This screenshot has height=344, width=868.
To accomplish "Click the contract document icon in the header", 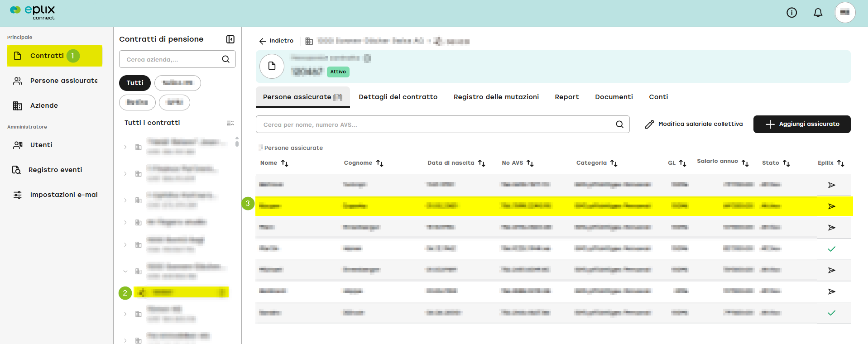I will [272, 66].
